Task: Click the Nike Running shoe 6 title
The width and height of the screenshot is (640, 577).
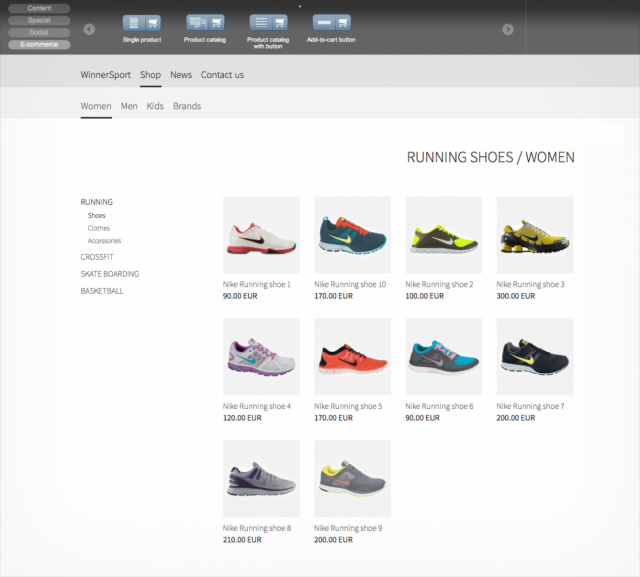Action: click(439, 406)
